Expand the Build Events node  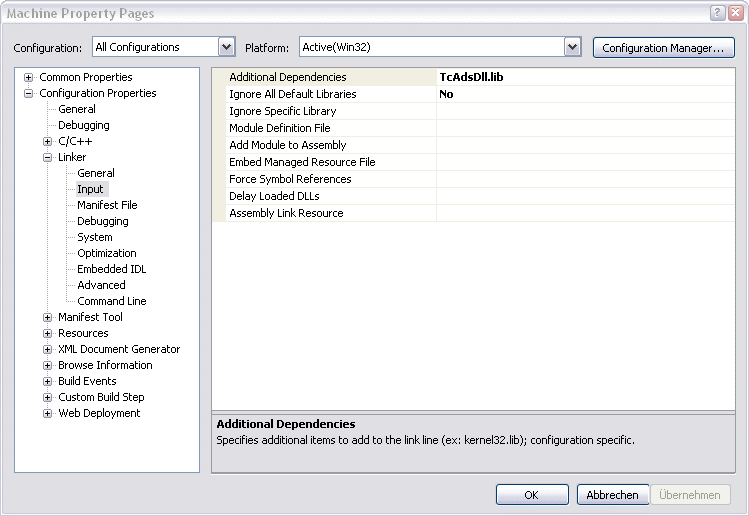pos(47,381)
